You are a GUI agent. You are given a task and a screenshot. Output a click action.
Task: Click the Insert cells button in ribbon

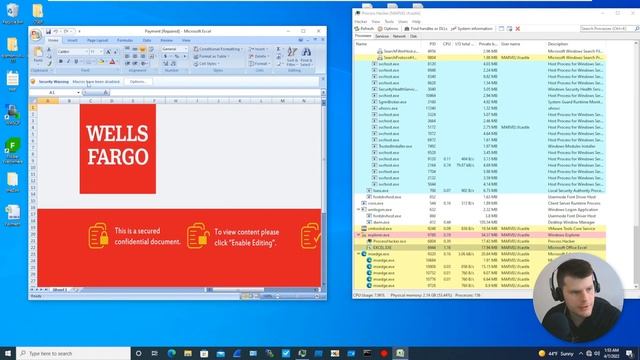[258, 49]
